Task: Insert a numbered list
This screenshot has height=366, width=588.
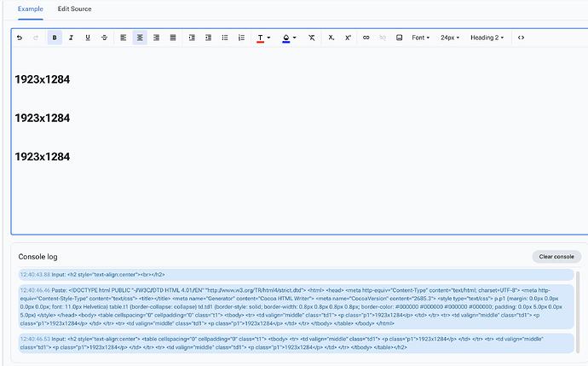Action: (241, 38)
